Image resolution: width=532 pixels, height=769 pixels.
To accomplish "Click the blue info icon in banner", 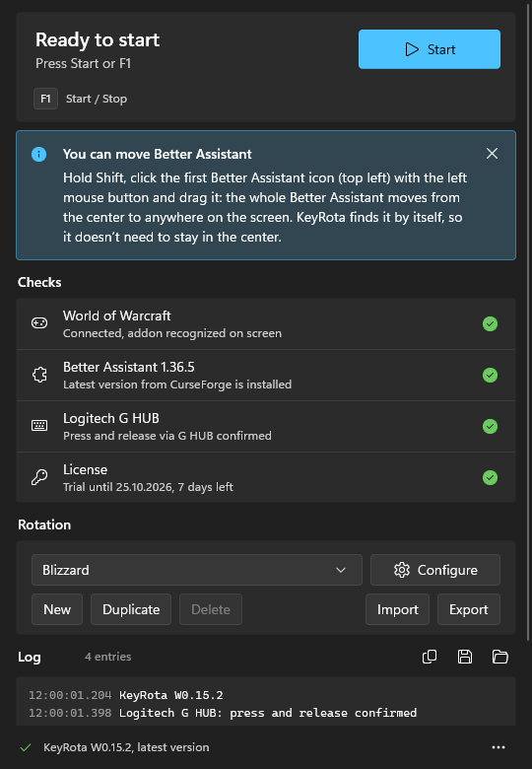I will click(x=39, y=154).
